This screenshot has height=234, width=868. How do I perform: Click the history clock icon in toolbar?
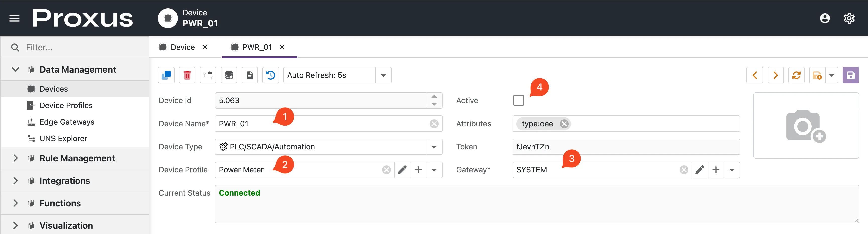[270, 75]
